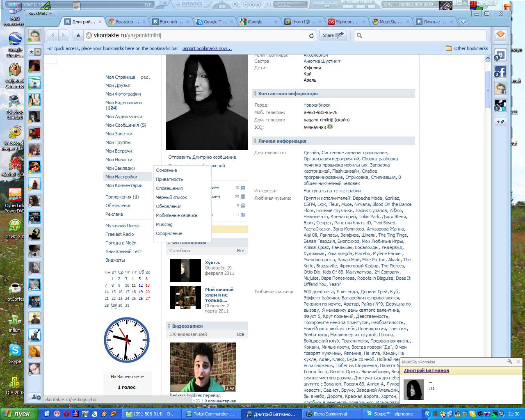525x420 pixels.
Task: Open the mail notifications edge icon
Action: tap(500, 35)
